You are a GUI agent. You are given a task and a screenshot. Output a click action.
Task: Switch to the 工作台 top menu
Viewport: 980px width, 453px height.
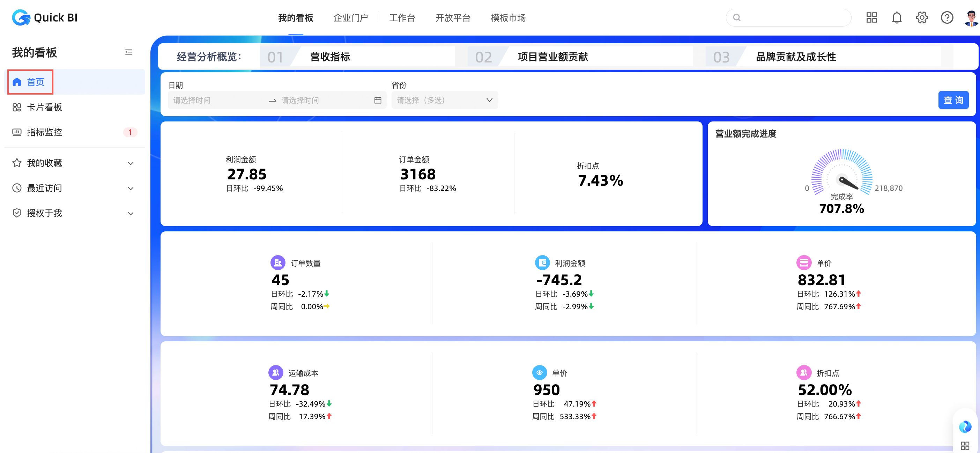pos(402,18)
